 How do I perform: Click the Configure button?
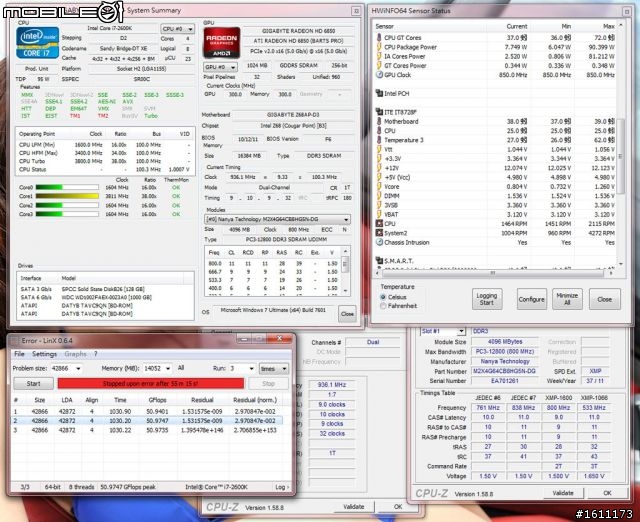[531, 299]
